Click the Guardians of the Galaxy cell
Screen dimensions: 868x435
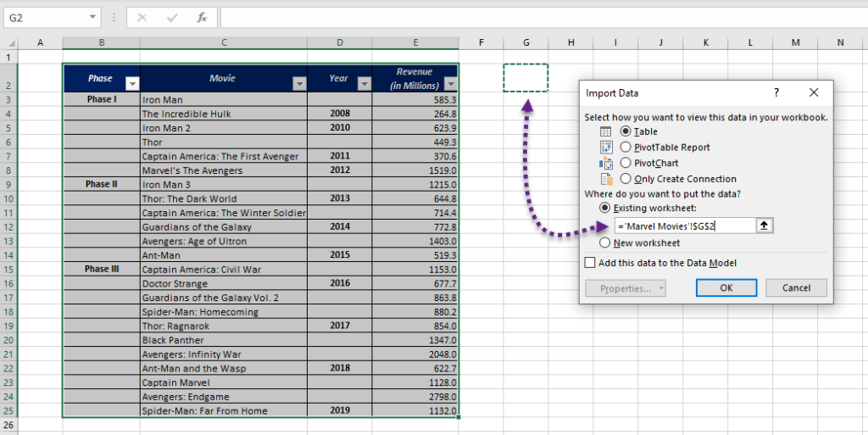pos(224,227)
